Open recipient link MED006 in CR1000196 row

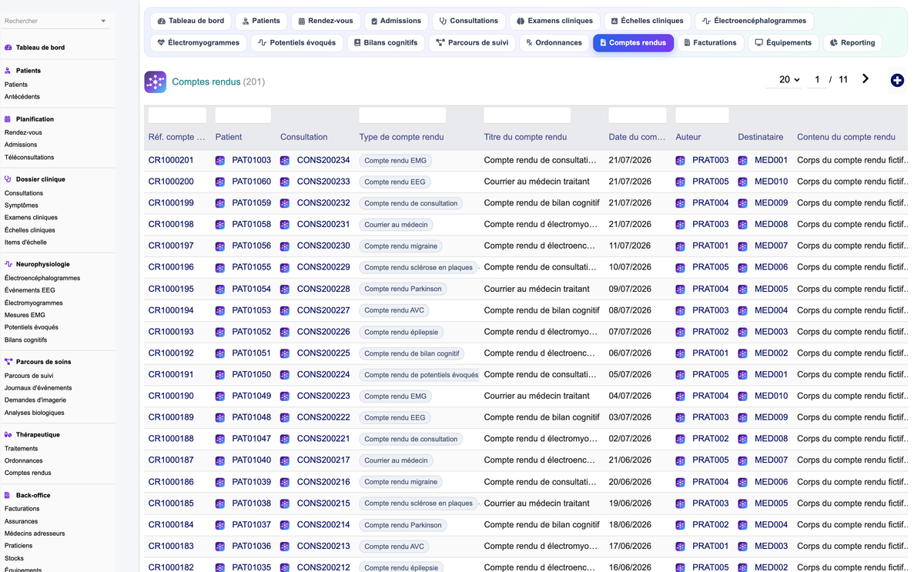click(771, 267)
